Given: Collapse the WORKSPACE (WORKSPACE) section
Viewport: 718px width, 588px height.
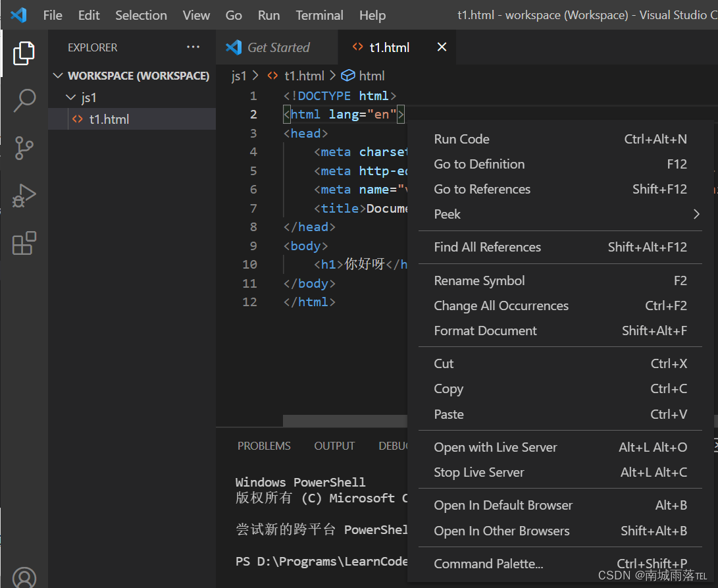Looking at the screenshot, I should (x=58, y=75).
